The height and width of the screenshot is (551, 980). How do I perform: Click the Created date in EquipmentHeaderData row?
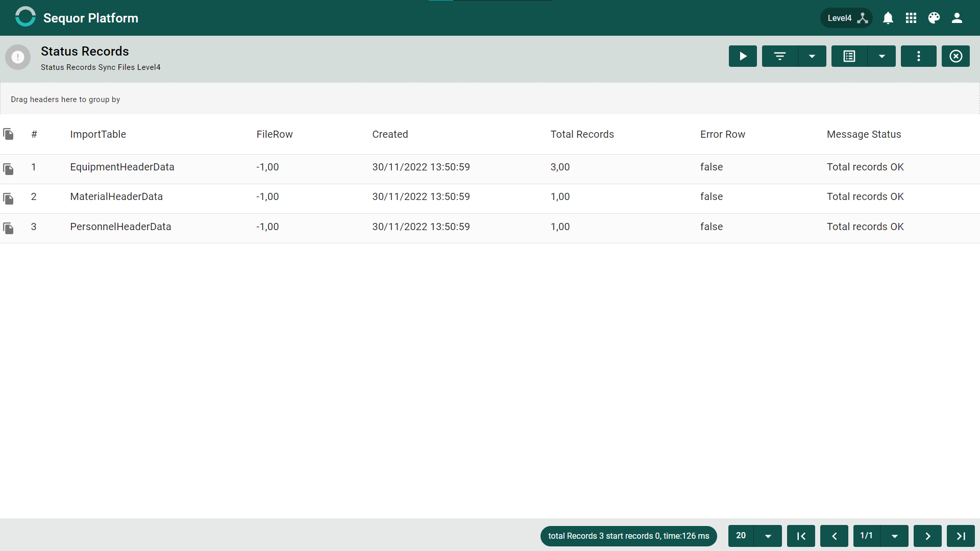[421, 167]
